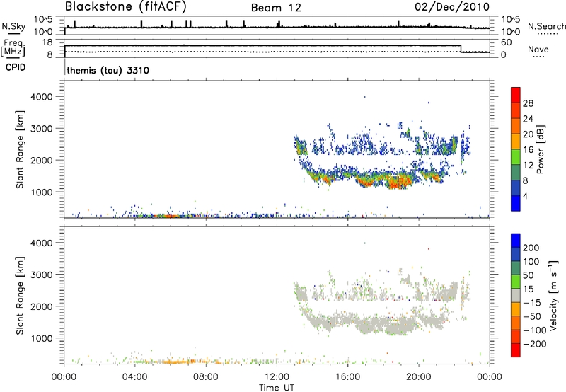Click the 'Velocity [m s⁻¹]' colorbar label
Viewport: 566px width, 392px height.
(553, 295)
